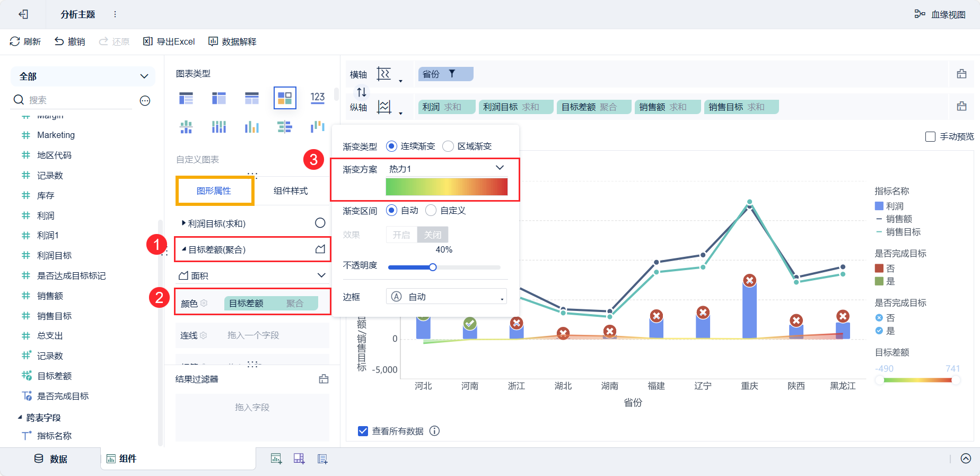Click the 结果过滤器 toolbox icon

(324, 379)
